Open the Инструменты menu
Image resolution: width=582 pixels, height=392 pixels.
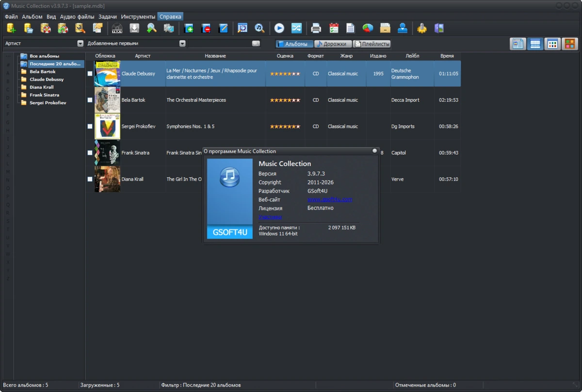138,16
